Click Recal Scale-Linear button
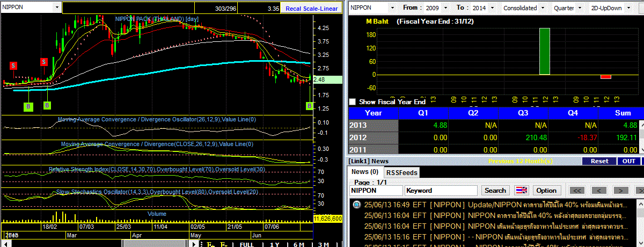644x247 pixels. tap(311, 8)
